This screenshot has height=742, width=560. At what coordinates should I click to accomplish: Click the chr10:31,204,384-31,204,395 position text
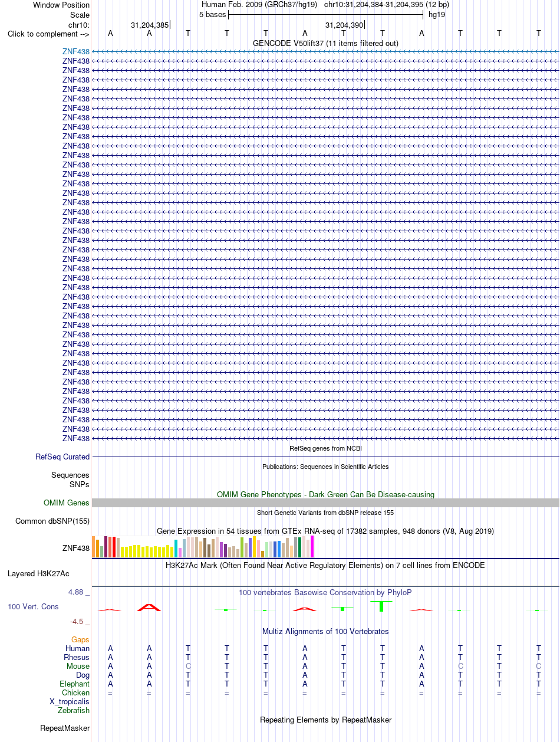pos(374,4)
